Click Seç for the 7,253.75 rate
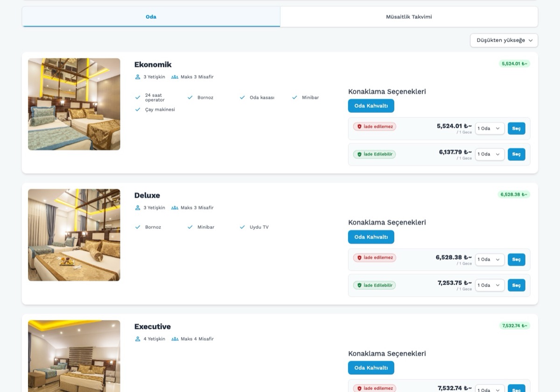This screenshot has width=560, height=392. (x=517, y=285)
